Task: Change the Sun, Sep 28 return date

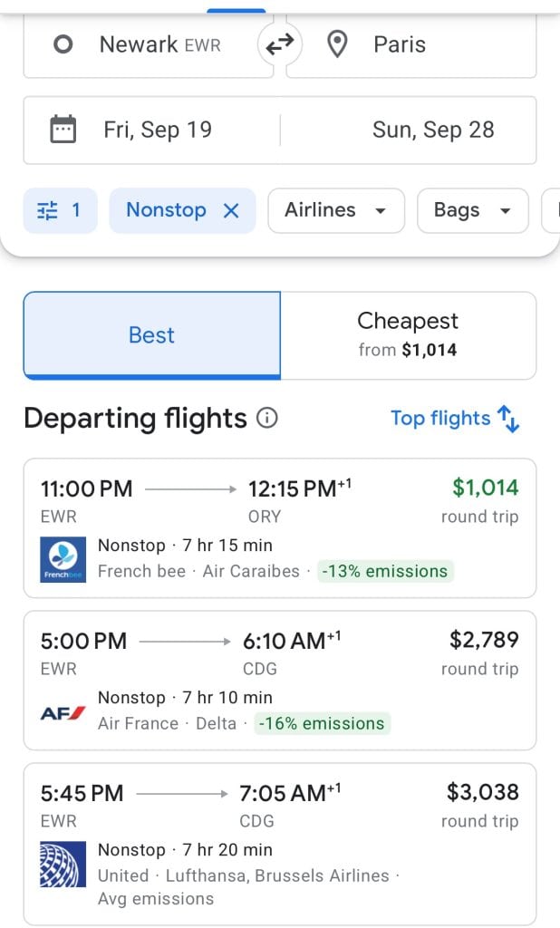Action: (x=433, y=130)
